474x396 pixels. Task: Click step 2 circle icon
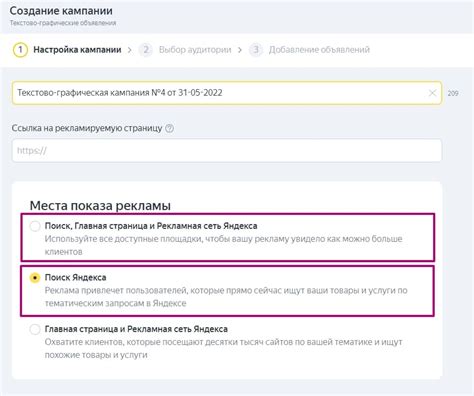coord(146,50)
